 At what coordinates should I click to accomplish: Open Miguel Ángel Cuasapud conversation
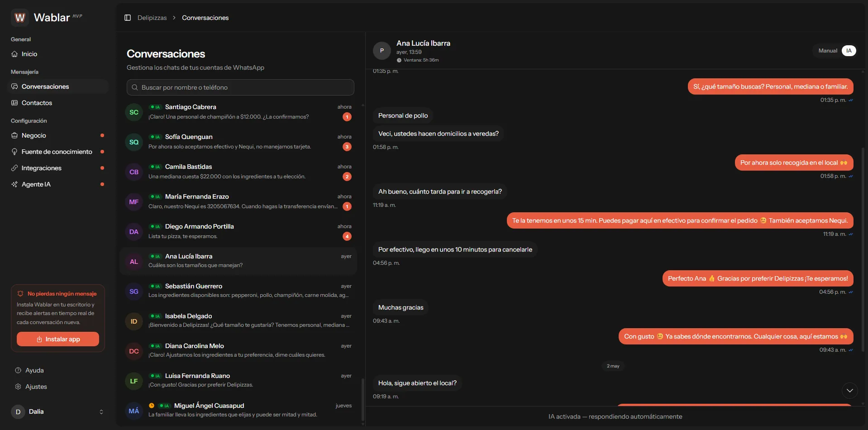pyautogui.click(x=238, y=411)
